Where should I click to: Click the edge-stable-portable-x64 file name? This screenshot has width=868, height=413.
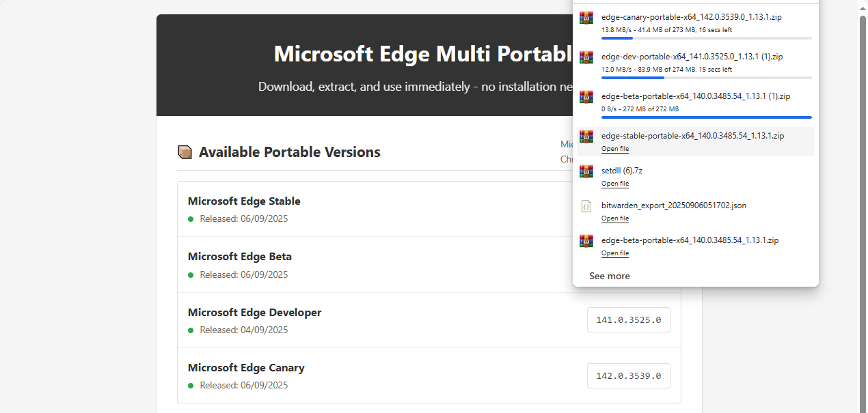click(x=693, y=136)
